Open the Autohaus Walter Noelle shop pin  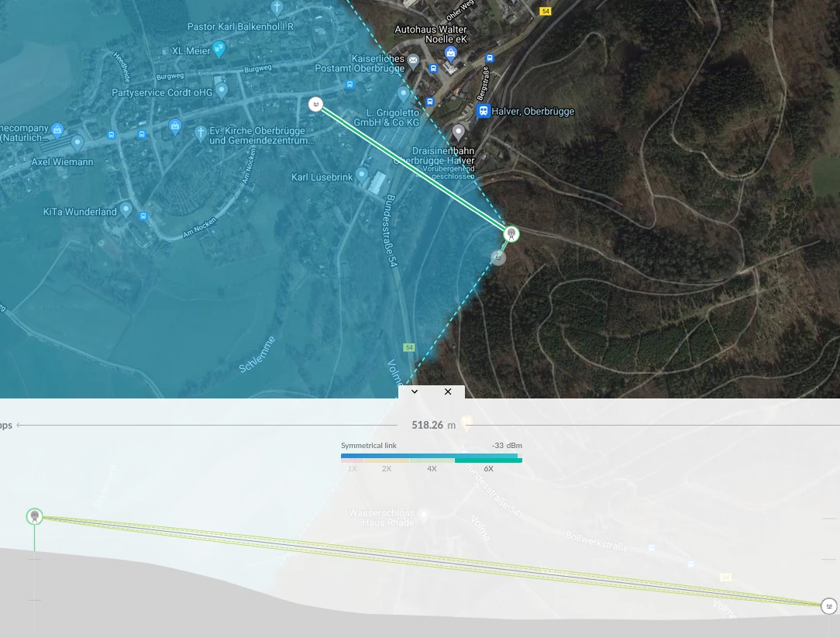(451, 53)
